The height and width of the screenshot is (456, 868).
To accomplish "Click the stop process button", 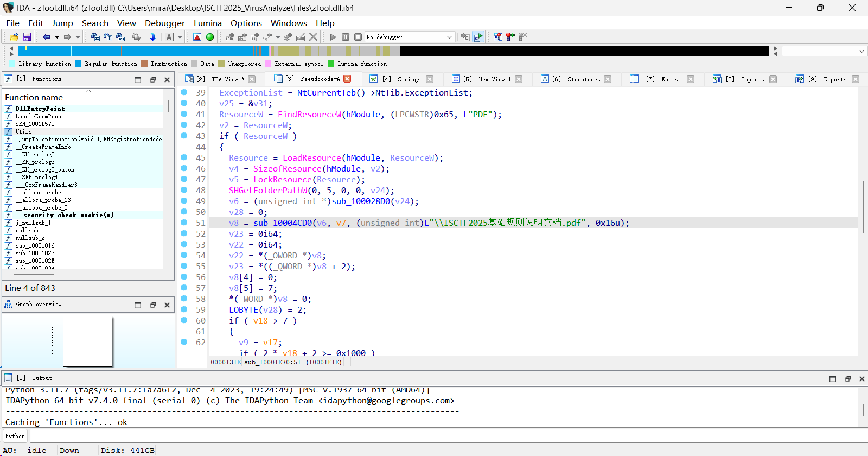I will (358, 37).
